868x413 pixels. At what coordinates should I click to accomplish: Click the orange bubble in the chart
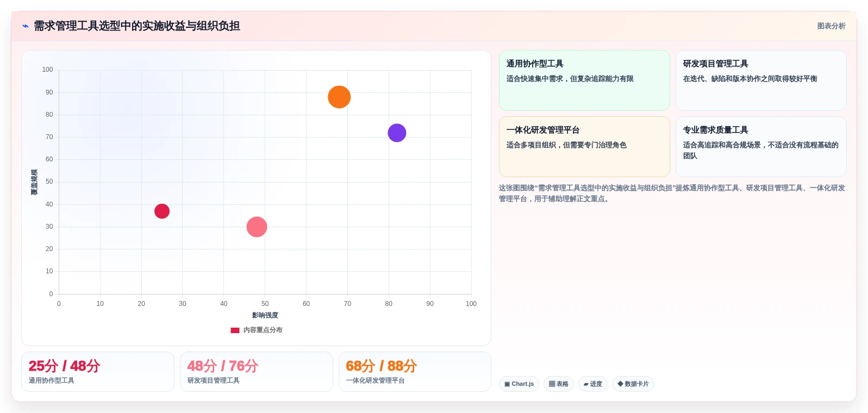[339, 97]
